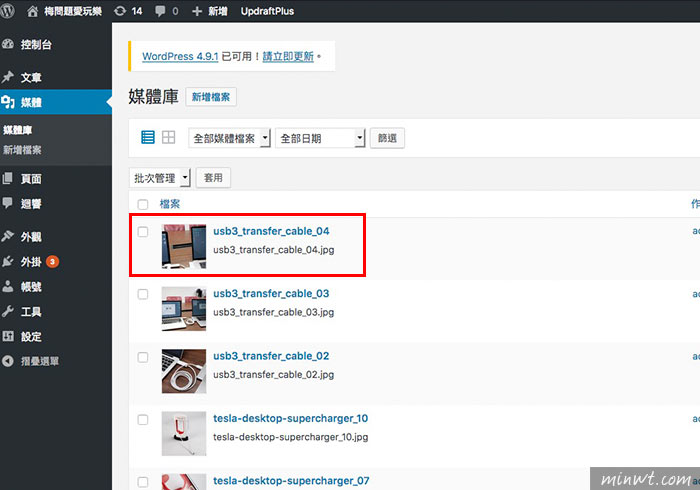Open the site home icon in admin bar
The height and width of the screenshot is (490, 700).
[x=33, y=11]
